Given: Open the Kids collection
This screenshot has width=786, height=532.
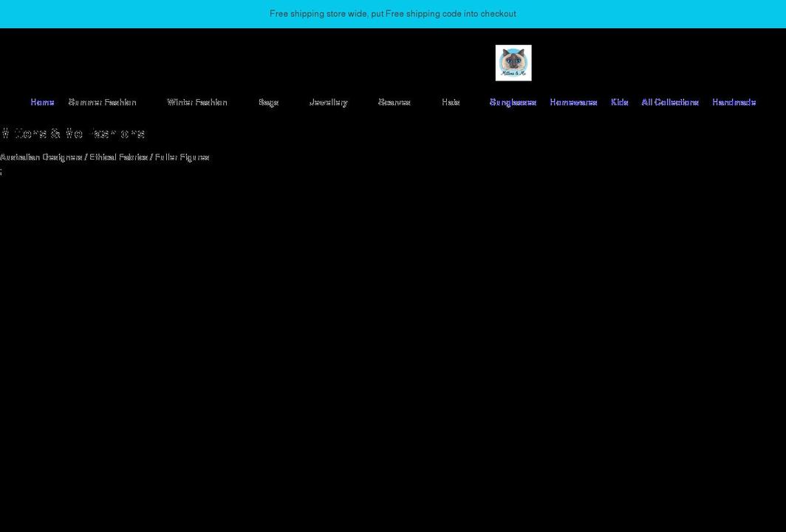Looking at the screenshot, I should click(x=619, y=102).
